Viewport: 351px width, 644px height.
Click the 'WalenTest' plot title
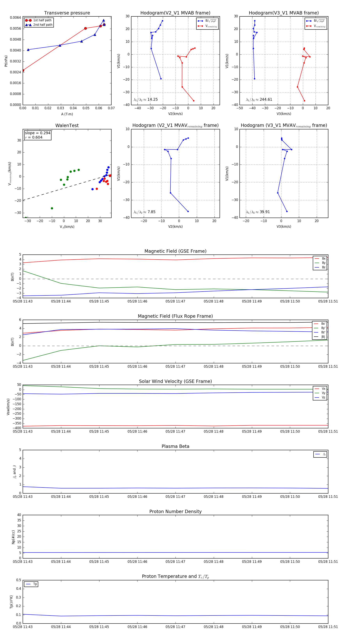click(67, 125)
